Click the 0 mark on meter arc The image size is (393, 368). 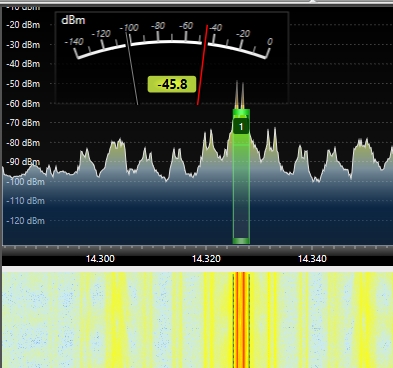pos(270,41)
